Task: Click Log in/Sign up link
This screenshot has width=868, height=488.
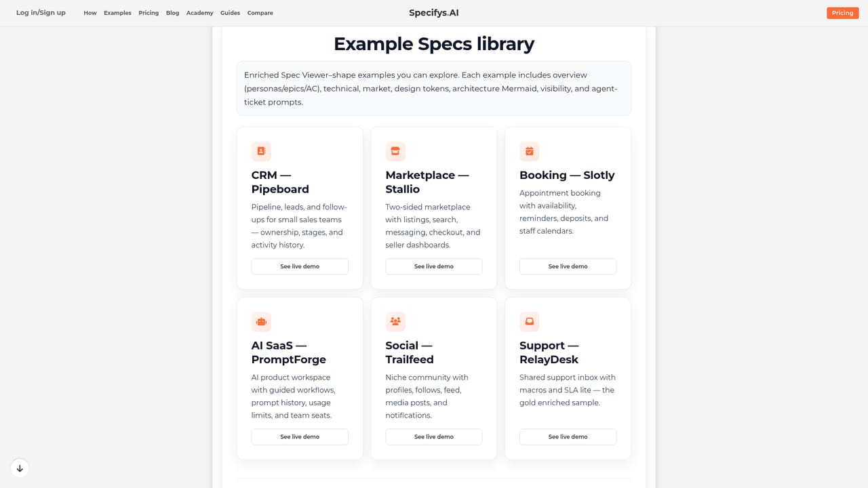Action: tap(41, 13)
